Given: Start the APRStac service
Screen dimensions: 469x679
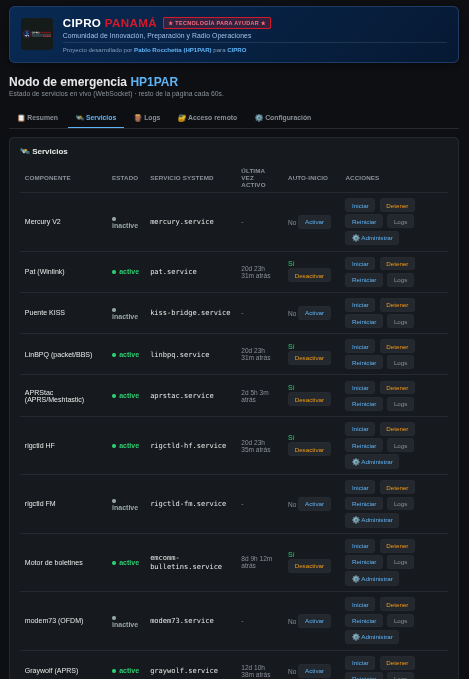Looking at the screenshot, I should [360, 388].
